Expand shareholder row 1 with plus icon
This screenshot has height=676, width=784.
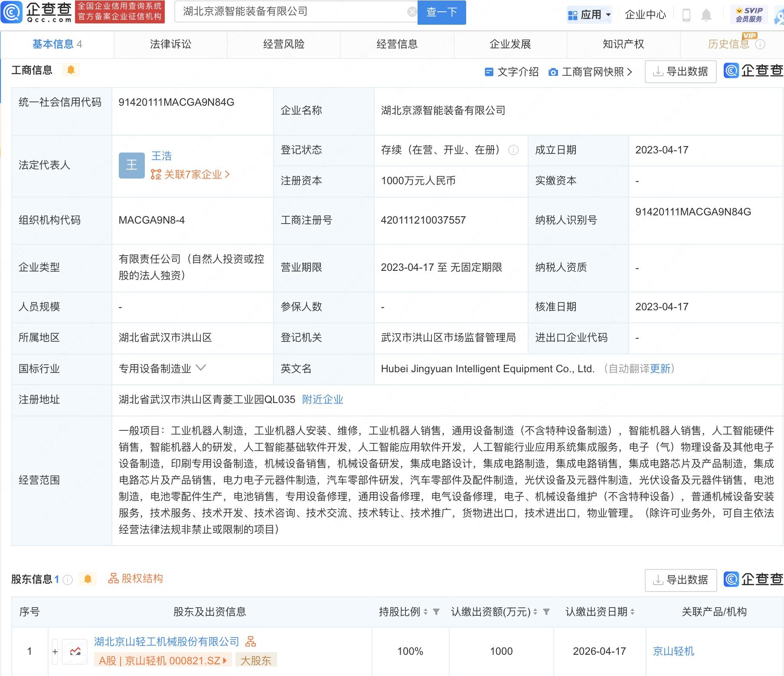(55, 652)
